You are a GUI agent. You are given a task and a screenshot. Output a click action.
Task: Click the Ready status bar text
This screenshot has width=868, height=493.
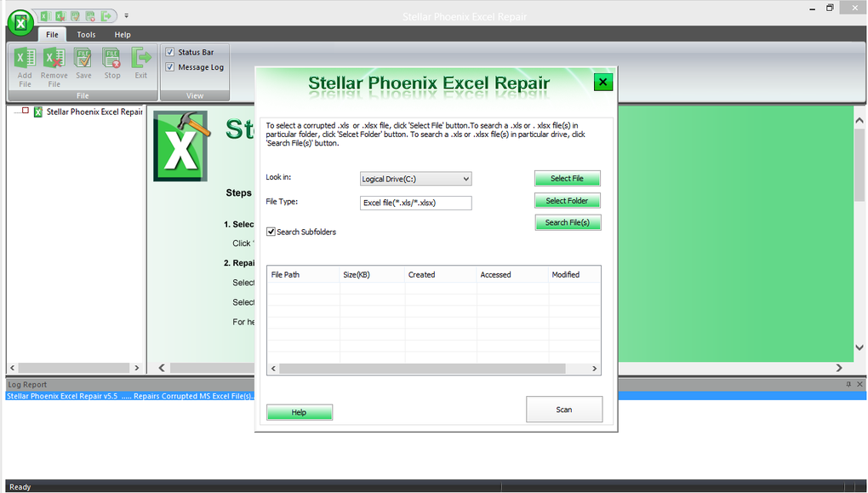(x=20, y=487)
